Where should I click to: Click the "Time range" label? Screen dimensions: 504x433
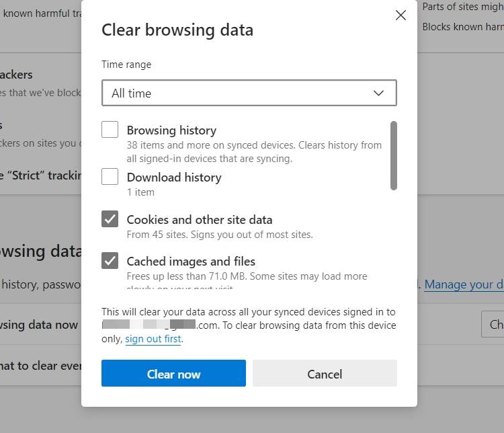[126, 65]
